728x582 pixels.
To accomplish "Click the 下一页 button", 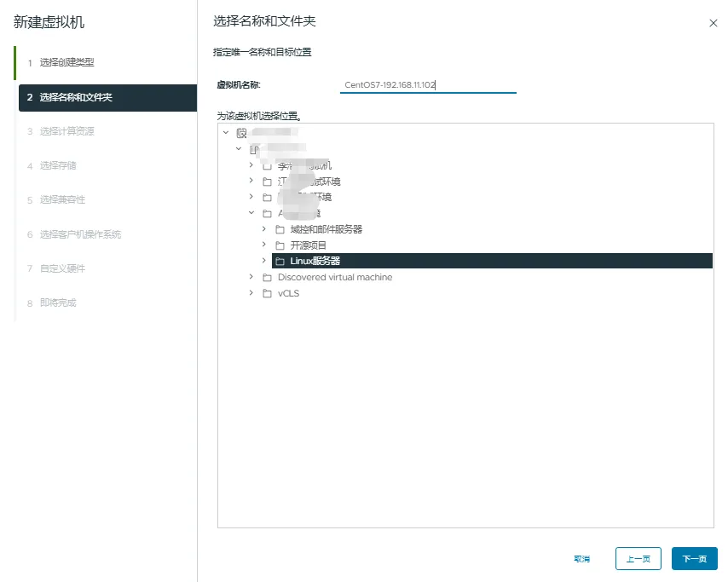I will 695,558.
